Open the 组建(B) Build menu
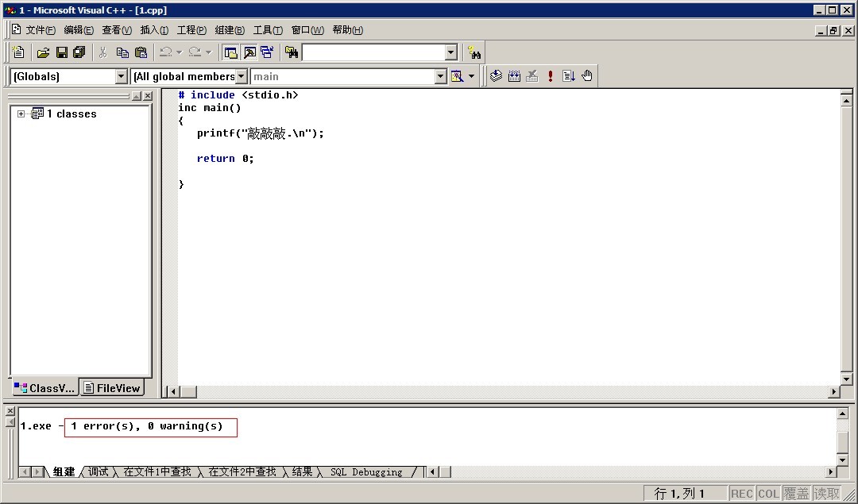The width and height of the screenshot is (858, 504). click(230, 30)
